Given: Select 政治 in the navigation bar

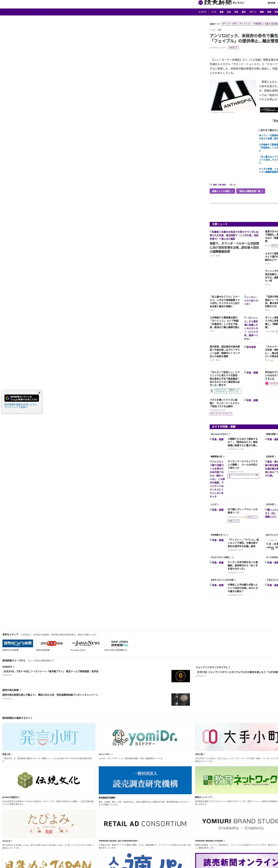Looking at the screenshot, I should [236, 12].
